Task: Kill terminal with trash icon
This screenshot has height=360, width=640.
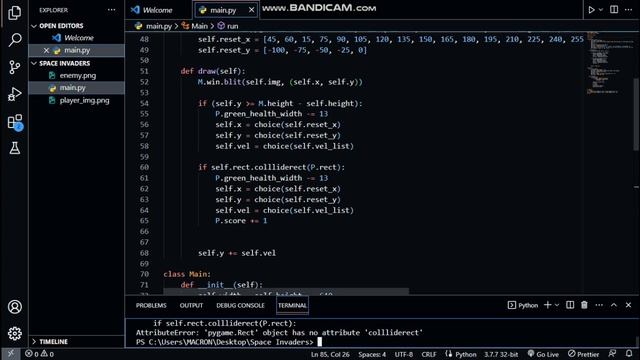Action: pyautogui.click(x=584, y=305)
